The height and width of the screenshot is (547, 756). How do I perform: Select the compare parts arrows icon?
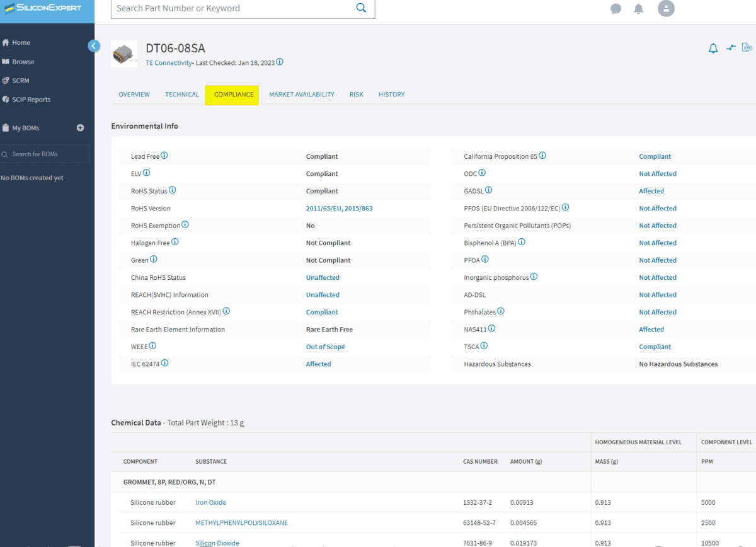(730, 48)
